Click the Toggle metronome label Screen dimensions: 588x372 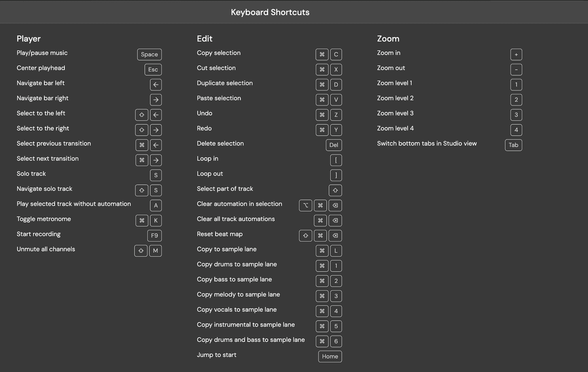(44, 219)
